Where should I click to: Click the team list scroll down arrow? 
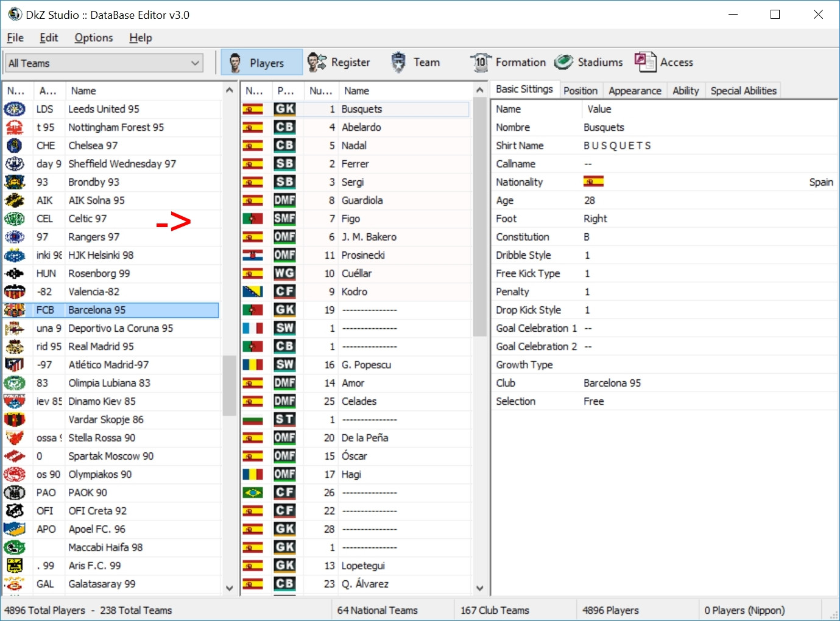coord(229,588)
